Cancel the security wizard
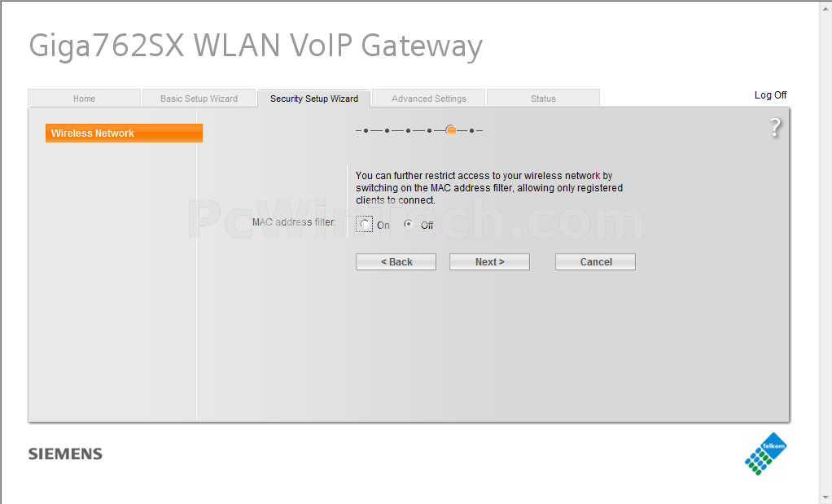 (x=595, y=261)
